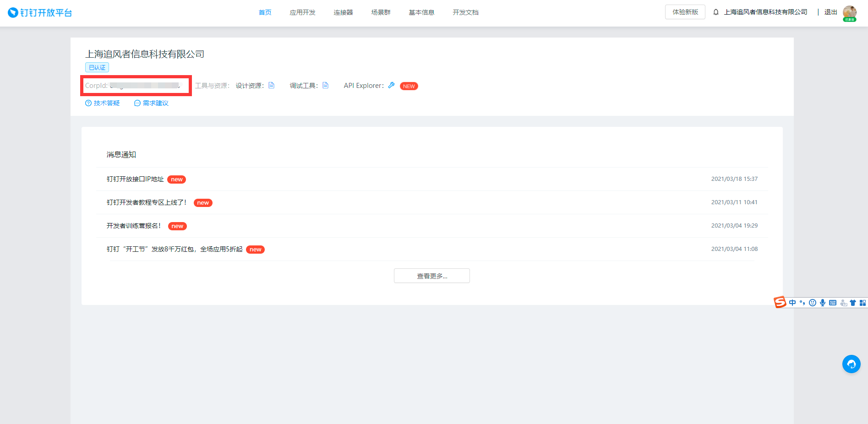Click timestamp 2021/03/04 11:08

pyautogui.click(x=734, y=249)
